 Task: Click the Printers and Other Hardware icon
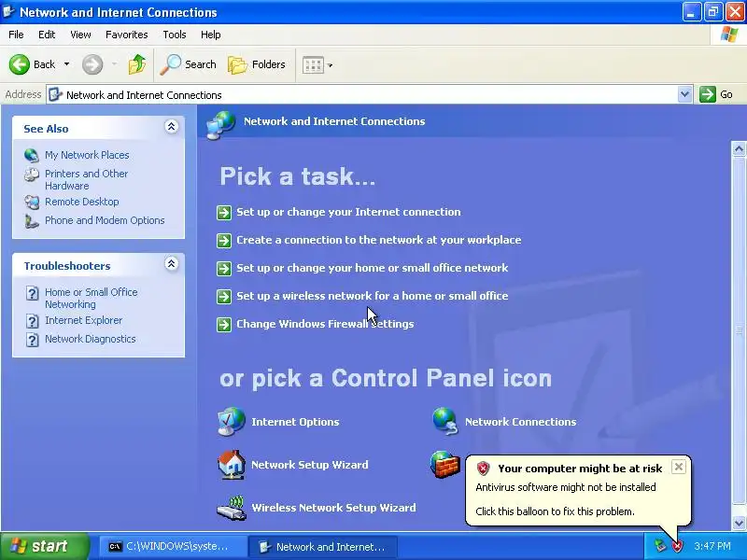click(x=32, y=175)
